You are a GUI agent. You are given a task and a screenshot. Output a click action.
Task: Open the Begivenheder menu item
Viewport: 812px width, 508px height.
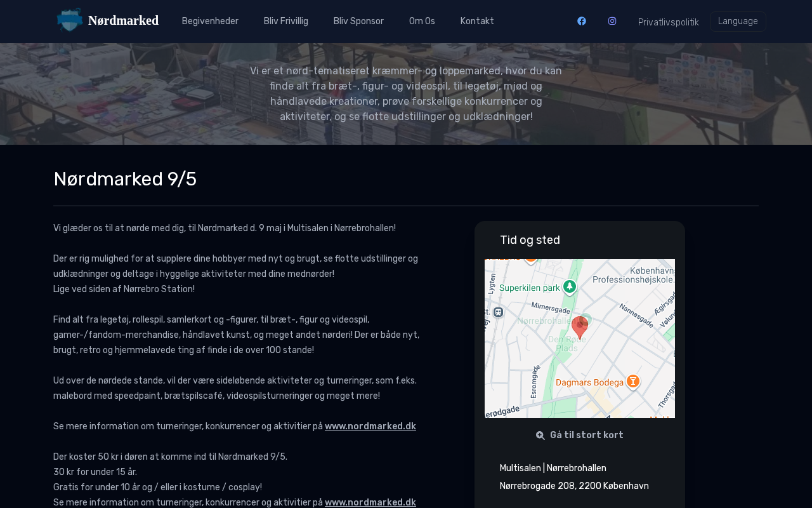point(210,22)
